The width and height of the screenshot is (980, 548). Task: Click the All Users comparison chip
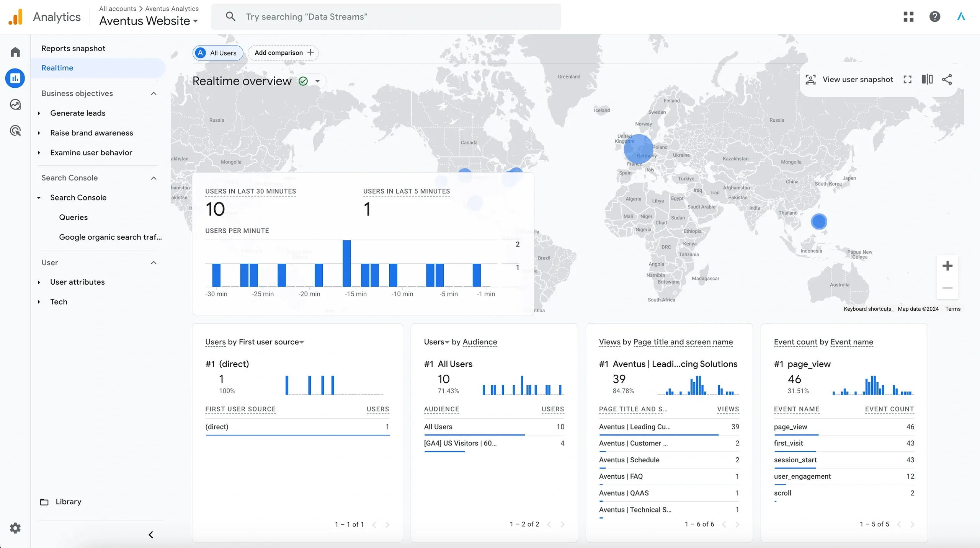pos(218,53)
